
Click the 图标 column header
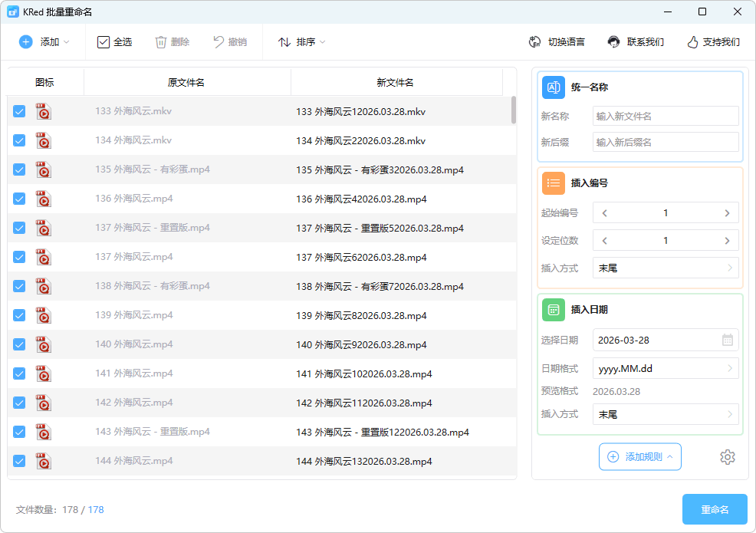(x=44, y=83)
